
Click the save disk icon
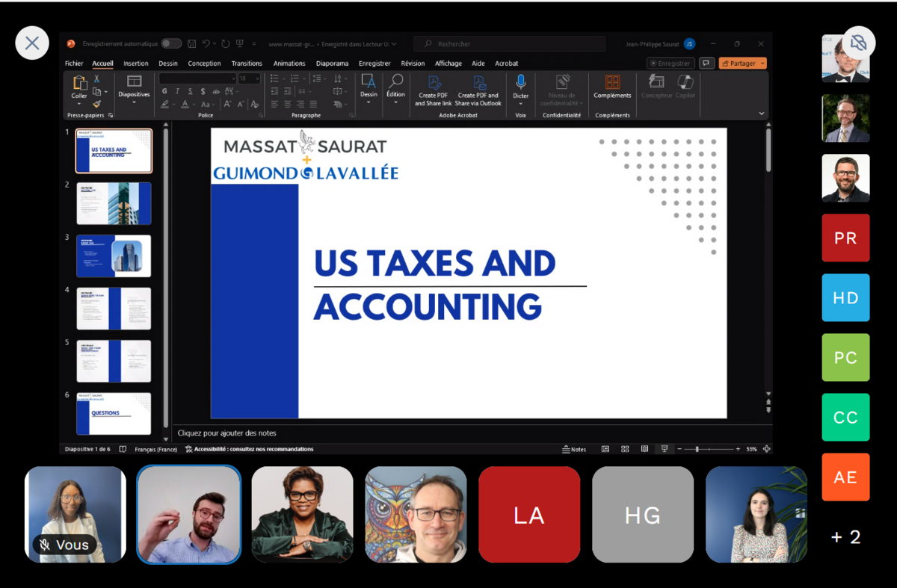point(192,44)
